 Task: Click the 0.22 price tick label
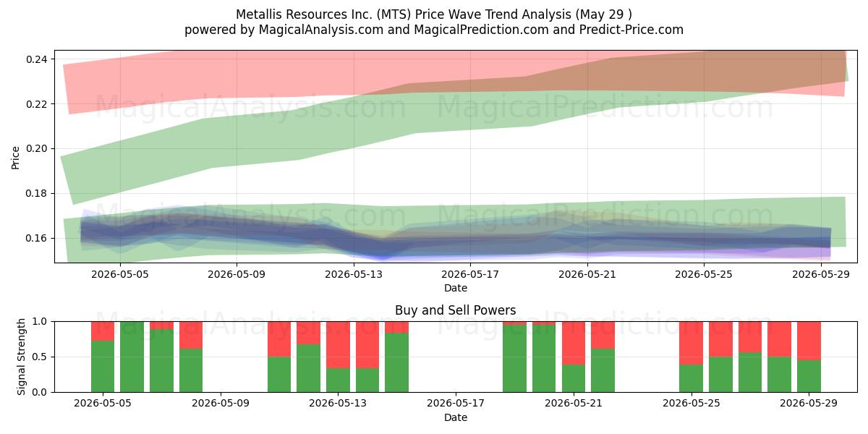[37, 104]
